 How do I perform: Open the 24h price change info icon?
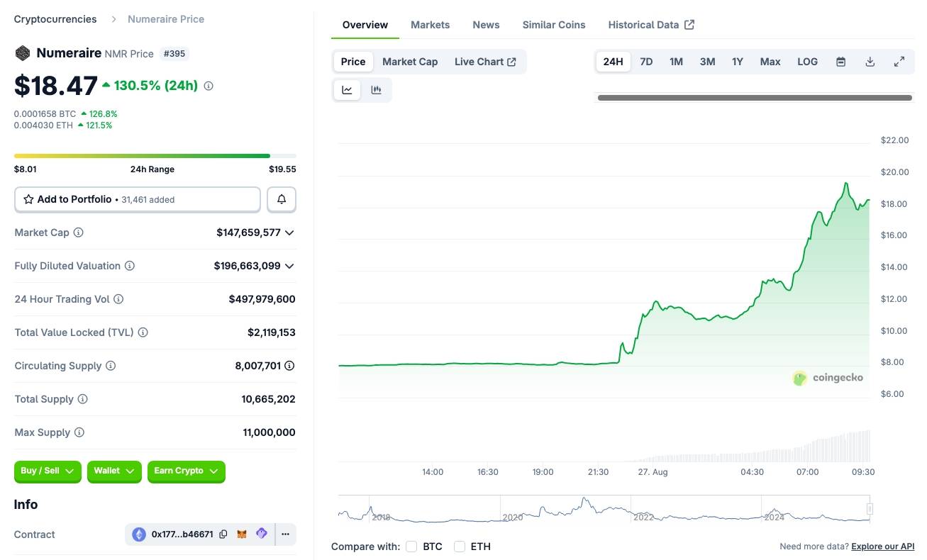coord(209,86)
